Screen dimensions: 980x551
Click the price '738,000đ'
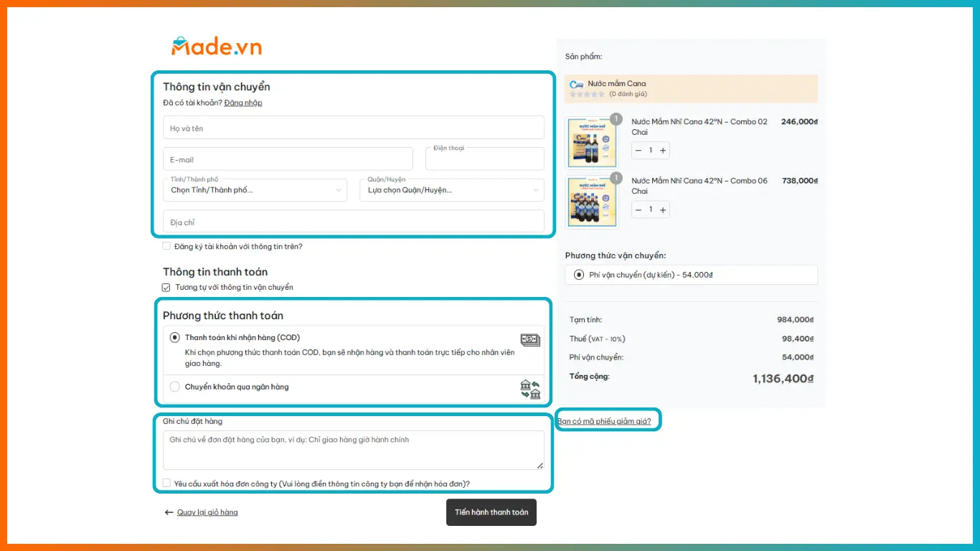coord(799,181)
